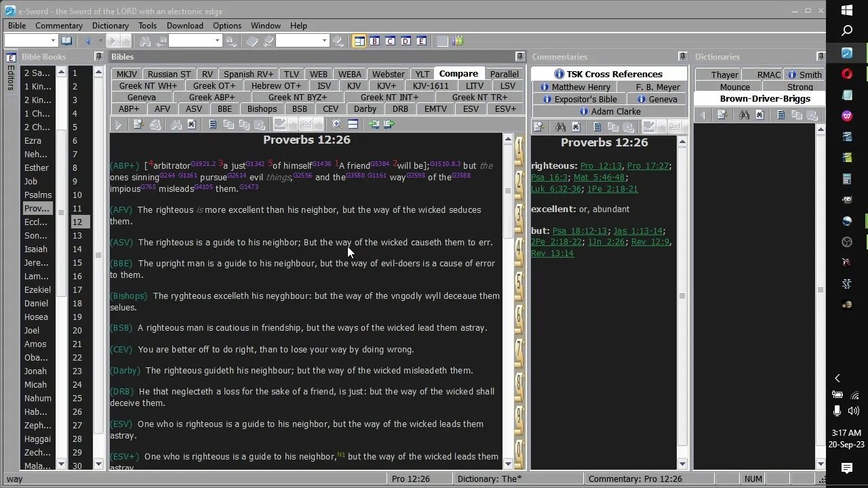Click Bibles panel search binoculars icon
868x488 pixels.
click(176, 124)
